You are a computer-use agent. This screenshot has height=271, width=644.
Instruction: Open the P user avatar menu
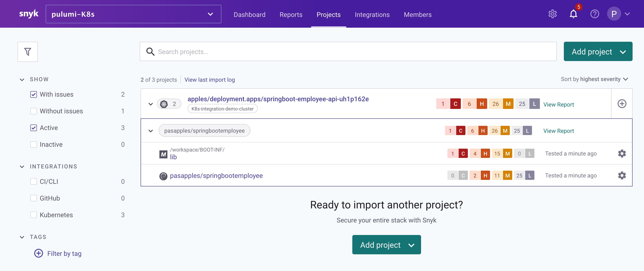point(614,14)
